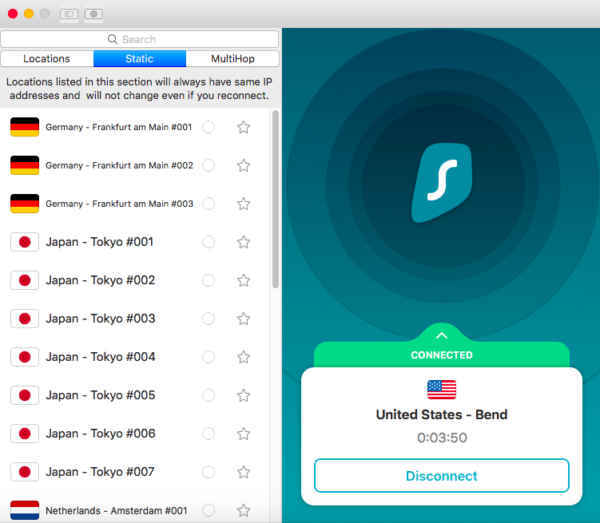The image size is (600, 523).
Task: Star Japan - Tokyo #006 as favorite
Action: coord(244,433)
